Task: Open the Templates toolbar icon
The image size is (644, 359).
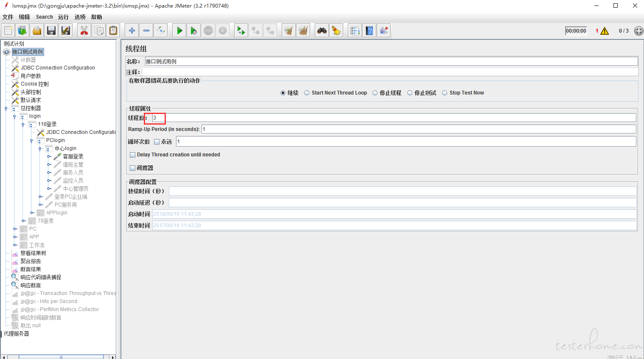Action: tap(22, 31)
